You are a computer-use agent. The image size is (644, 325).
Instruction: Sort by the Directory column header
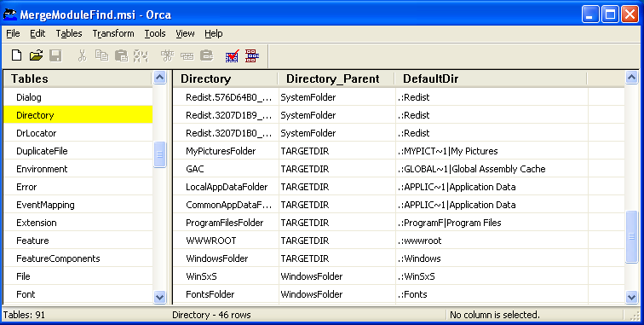[226, 78]
